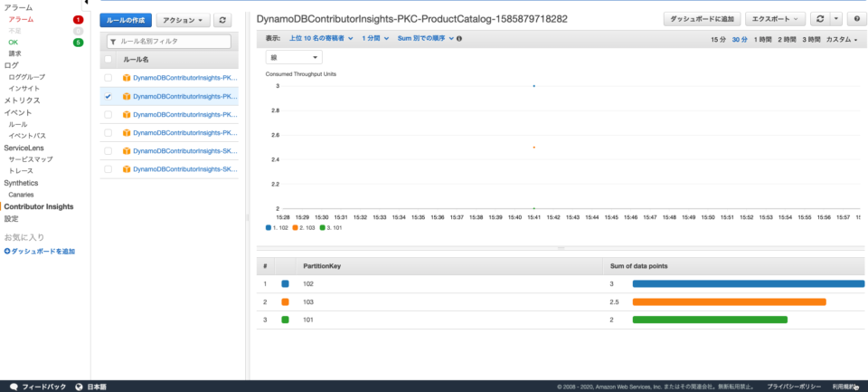Open the 上位 10 名の寄稿者 dropdown
This screenshot has width=868, height=392.
321,39
